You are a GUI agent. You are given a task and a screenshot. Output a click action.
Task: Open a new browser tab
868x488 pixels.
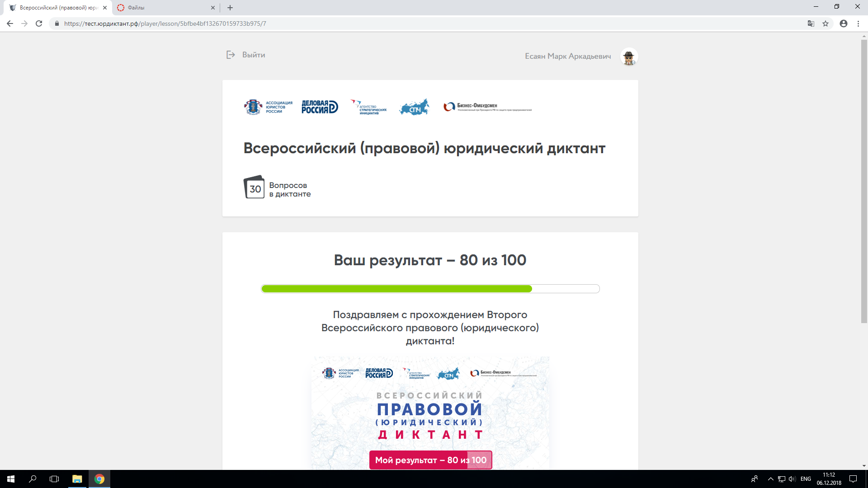[230, 8]
